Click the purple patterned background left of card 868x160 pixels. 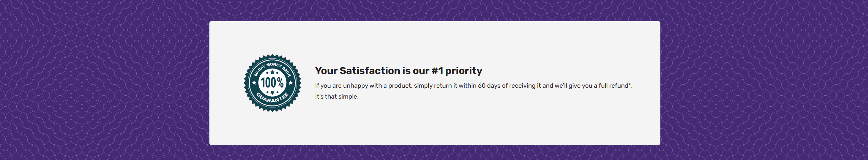click(102, 82)
